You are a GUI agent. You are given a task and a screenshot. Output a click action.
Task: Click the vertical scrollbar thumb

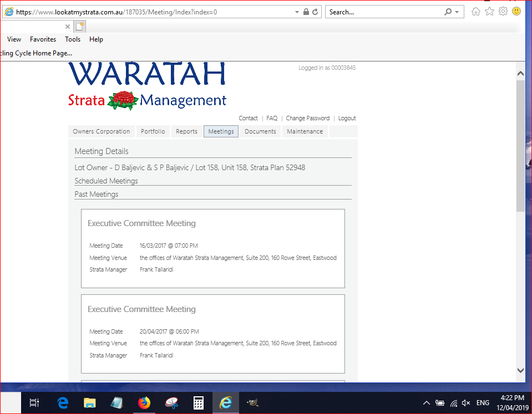[520, 146]
